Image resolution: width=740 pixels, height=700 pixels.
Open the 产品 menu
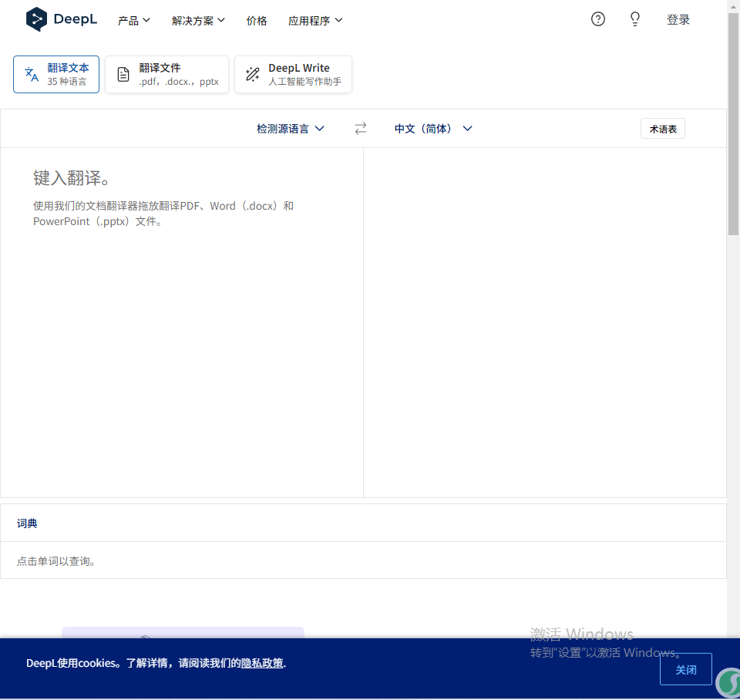coord(134,20)
